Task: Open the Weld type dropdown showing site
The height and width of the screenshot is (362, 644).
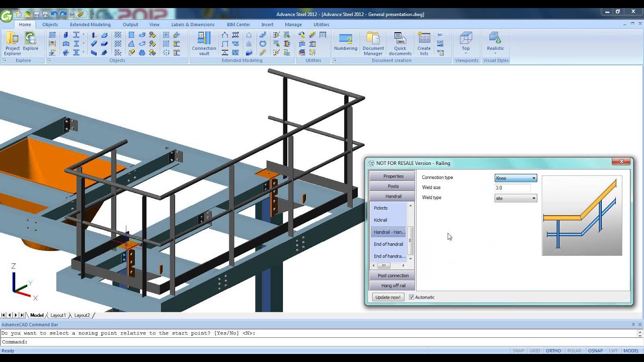Action: click(516, 198)
